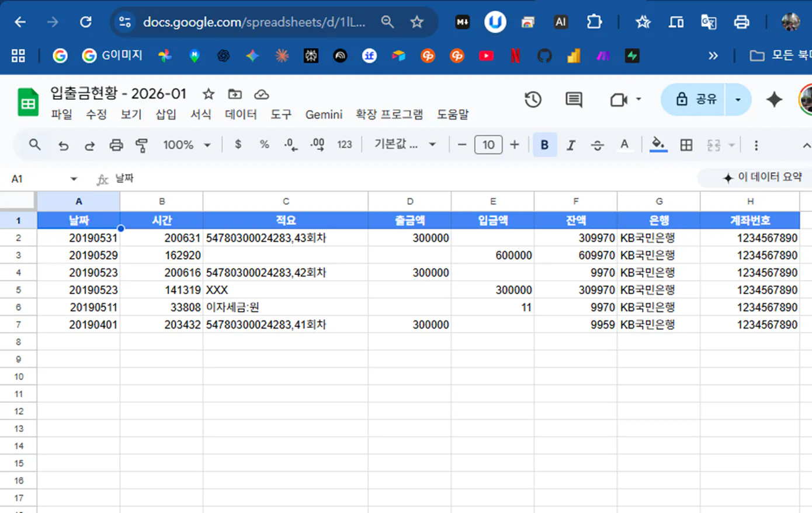
Task: Toggle italic formatting on
Action: (571, 145)
